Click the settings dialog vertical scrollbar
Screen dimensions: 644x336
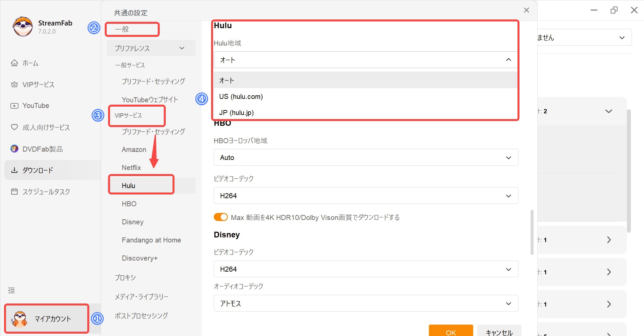pos(532,232)
